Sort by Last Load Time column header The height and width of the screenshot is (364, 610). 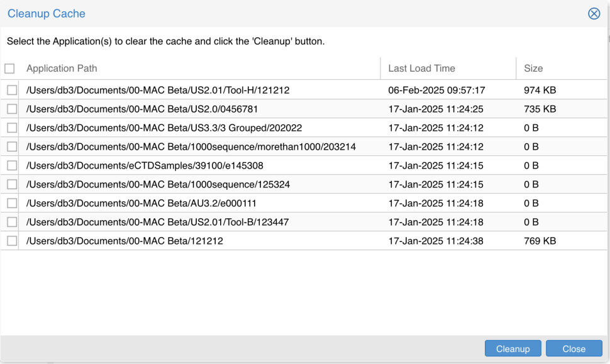point(421,69)
